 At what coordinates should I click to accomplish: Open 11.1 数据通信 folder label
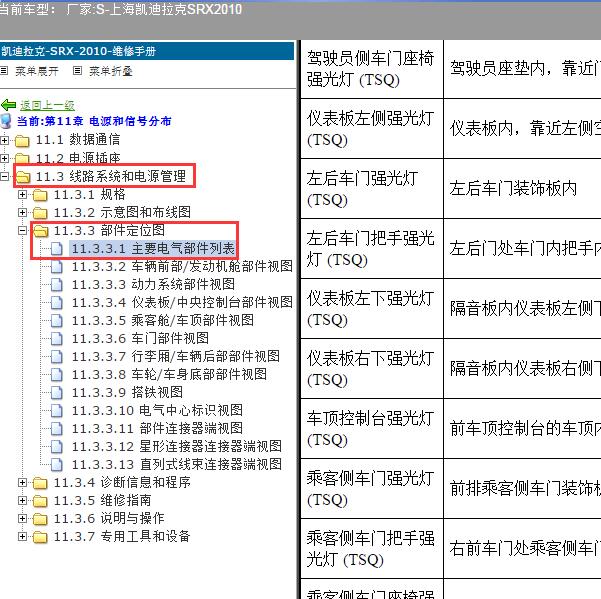pyautogui.click(x=78, y=140)
